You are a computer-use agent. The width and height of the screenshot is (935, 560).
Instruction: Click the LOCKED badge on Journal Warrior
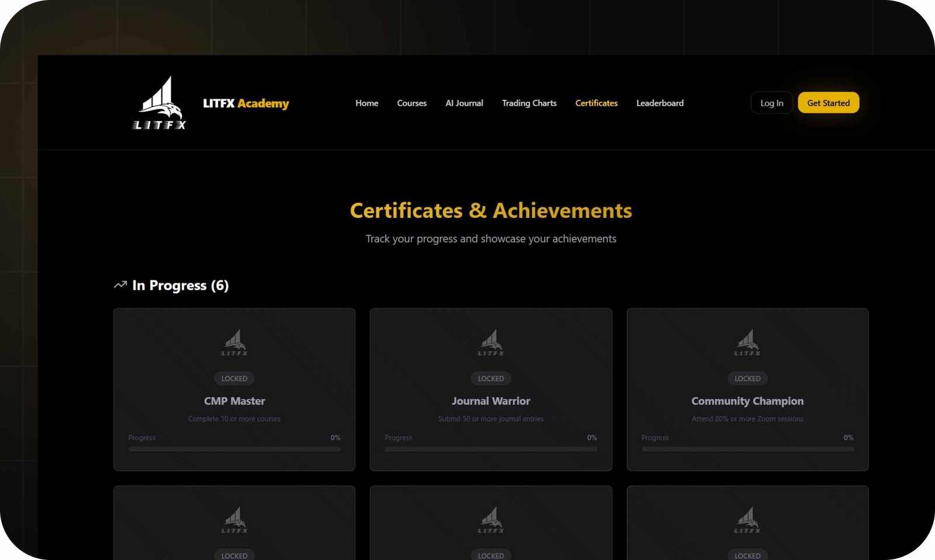coord(491,378)
